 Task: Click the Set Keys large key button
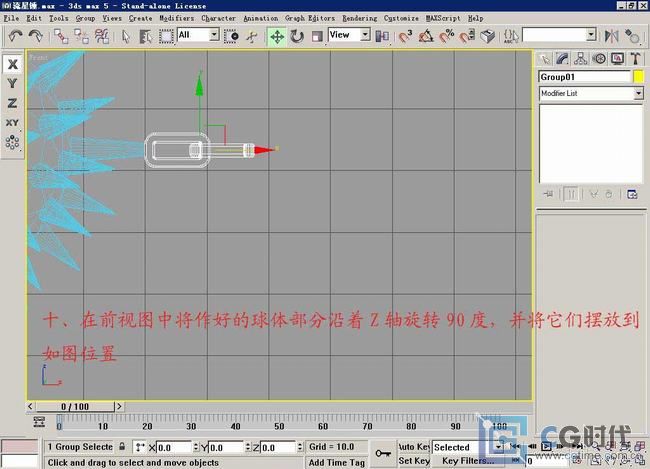tap(383, 453)
